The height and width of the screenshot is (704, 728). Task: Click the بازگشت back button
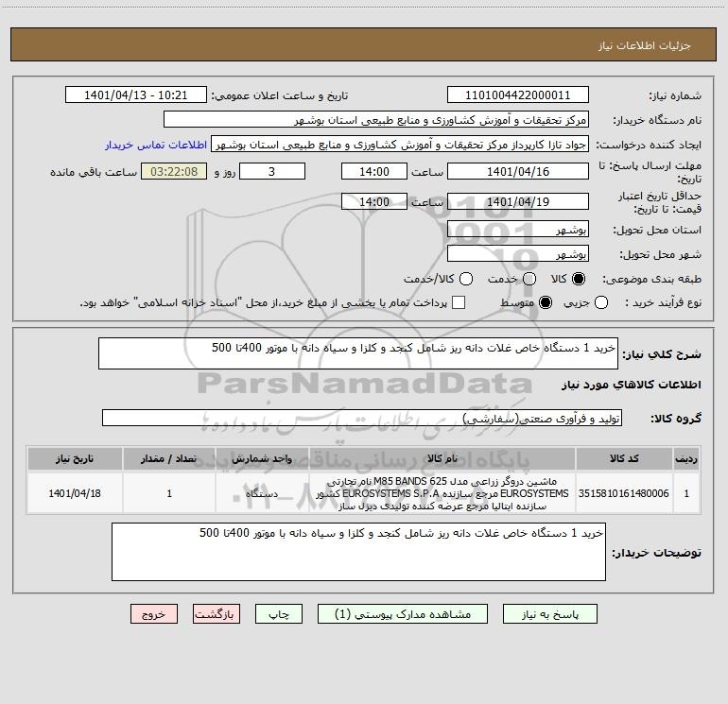click(217, 614)
